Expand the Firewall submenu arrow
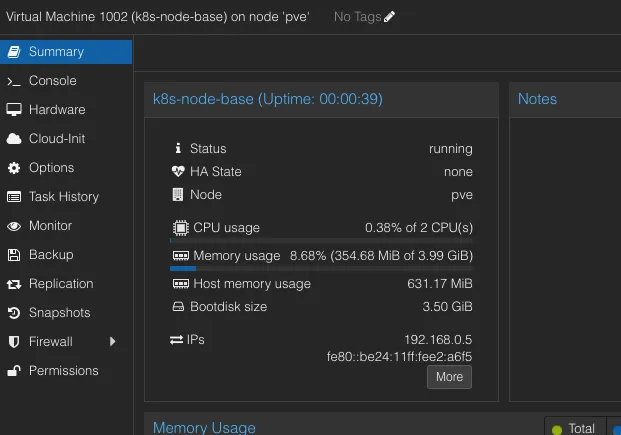The height and width of the screenshot is (435, 621). tap(113, 342)
